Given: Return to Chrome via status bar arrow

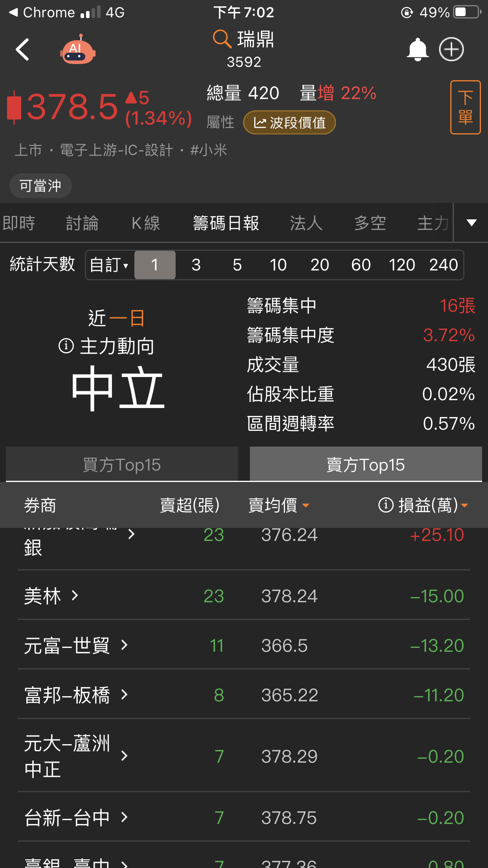Looking at the screenshot, I should 13,13.
